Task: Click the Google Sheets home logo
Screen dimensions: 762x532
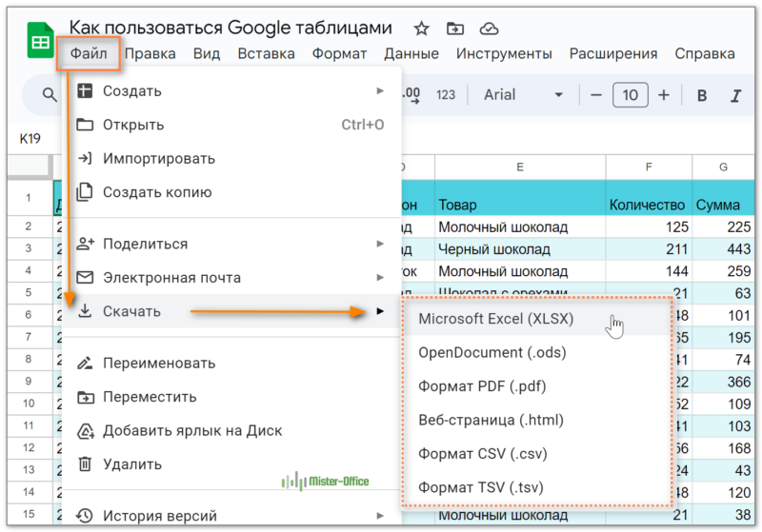Action: (x=40, y=41)
